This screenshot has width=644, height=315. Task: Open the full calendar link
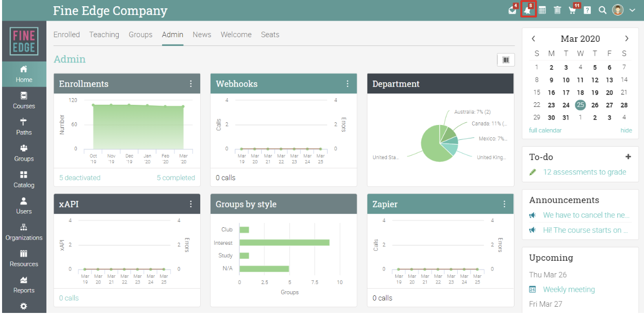545,130
